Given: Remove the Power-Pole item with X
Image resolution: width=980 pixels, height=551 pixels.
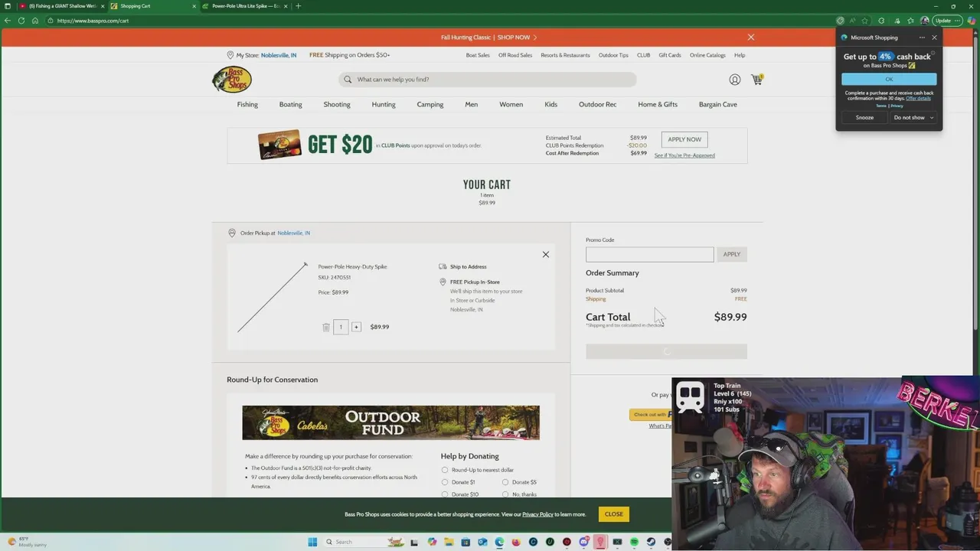Looking at the screenshot, I should pyautogui.click(x=546, y=254).
